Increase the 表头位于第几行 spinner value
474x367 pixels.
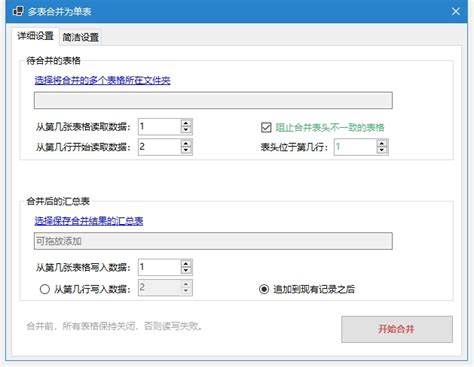[x=382, y=143]
